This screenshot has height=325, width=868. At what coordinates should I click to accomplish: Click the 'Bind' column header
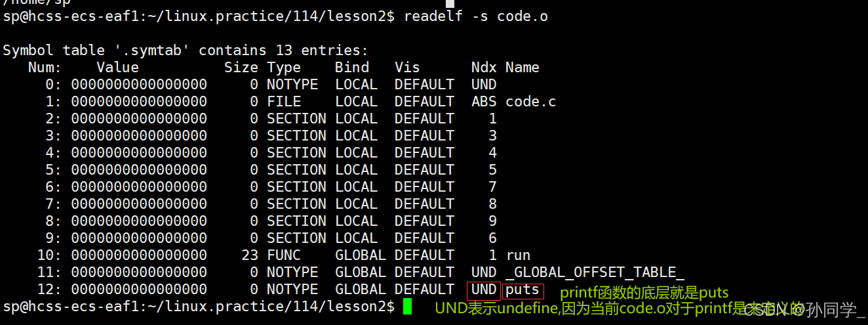point(352,68)
